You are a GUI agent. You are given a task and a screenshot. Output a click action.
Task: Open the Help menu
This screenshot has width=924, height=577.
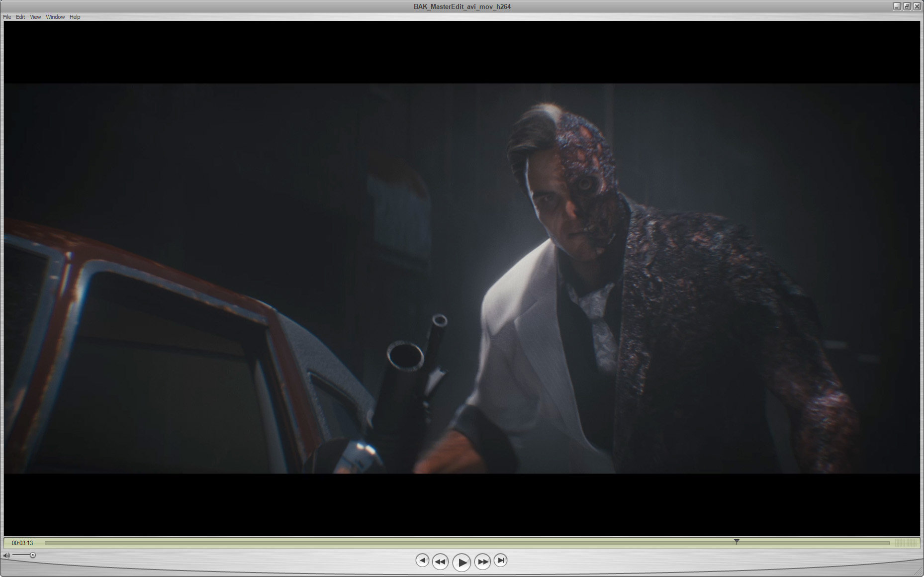point(75,17)
